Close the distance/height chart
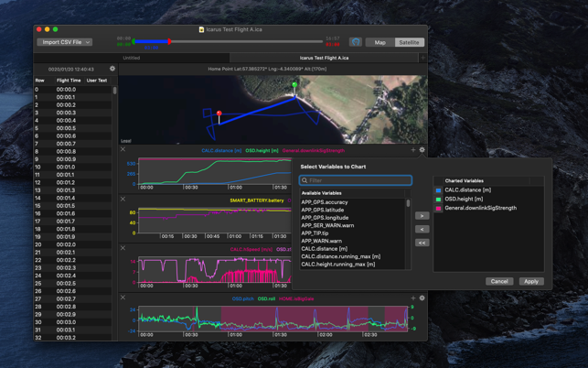Screen dimensions: 588x368 123,149
